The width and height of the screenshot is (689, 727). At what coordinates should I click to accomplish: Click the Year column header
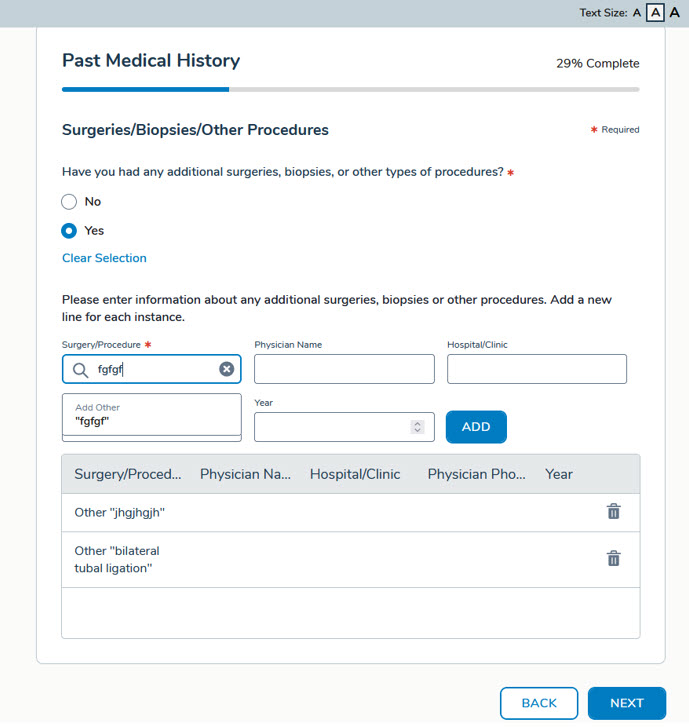559,474
